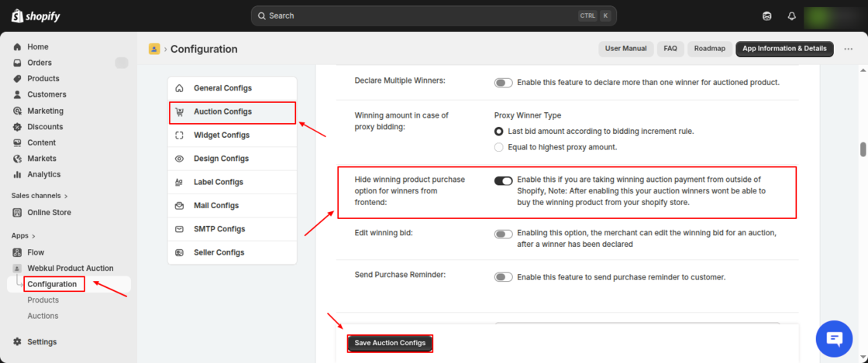This screenshot has height=363, width=868.
Task: Click the Widget Configs frame icon
Action: (179, 135)
